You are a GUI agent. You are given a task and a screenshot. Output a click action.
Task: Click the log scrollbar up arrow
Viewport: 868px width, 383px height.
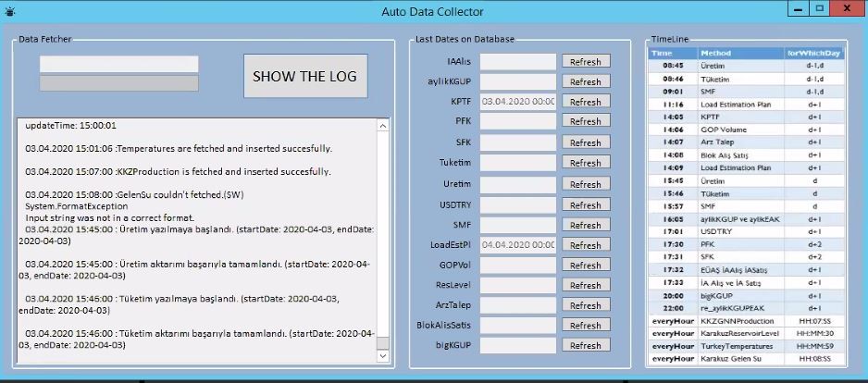383,125
